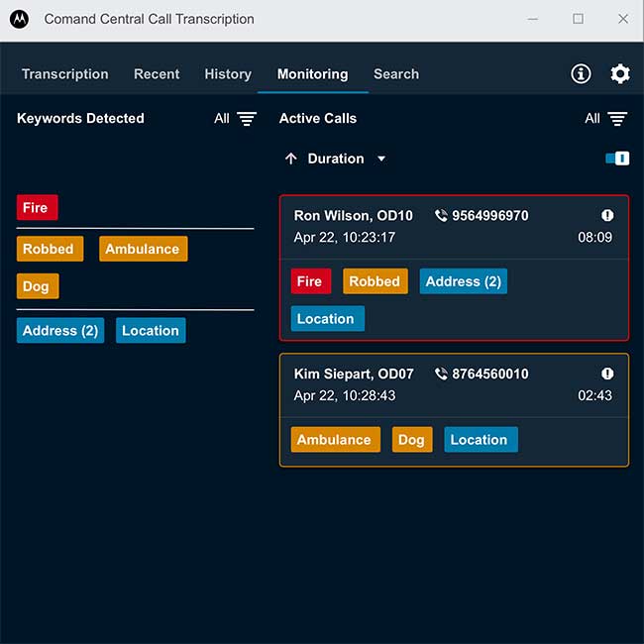Image resolution: width=644 pixels, height=644 pixels.
Task: Click All label in Active Calls
Action: point(592,119)
